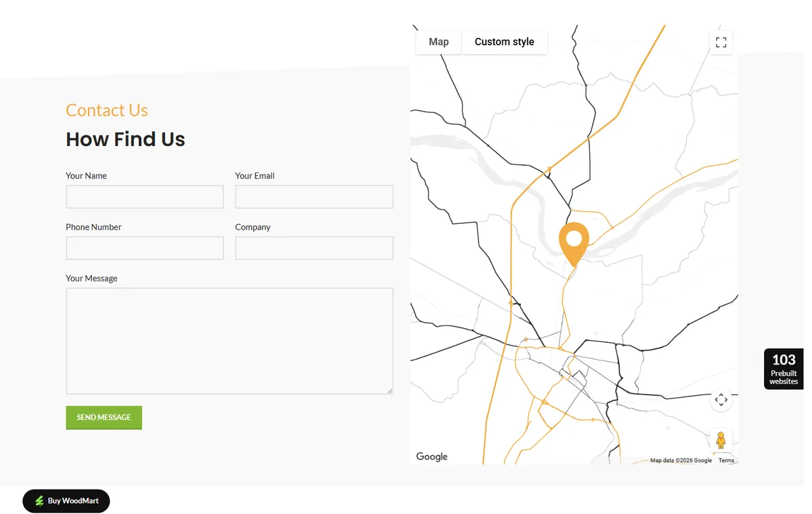Click the Contact Us orange heading
Screen dimensions: 812x514
pos(107,110)
